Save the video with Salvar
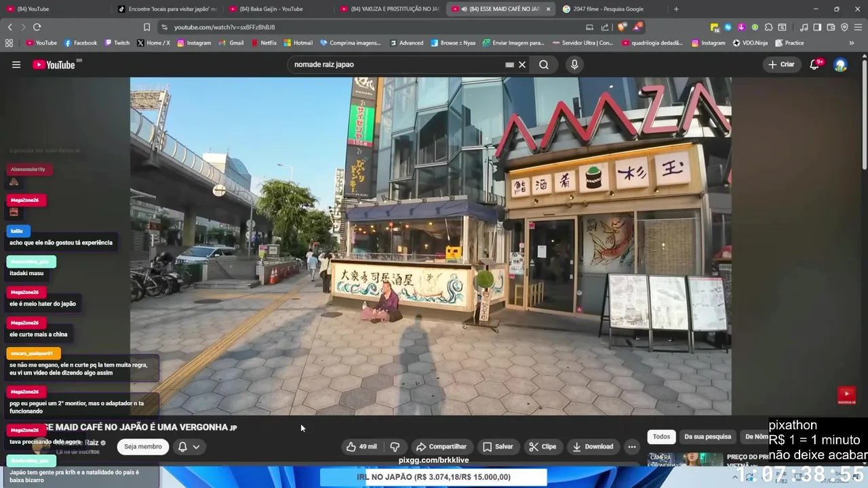 498,447
